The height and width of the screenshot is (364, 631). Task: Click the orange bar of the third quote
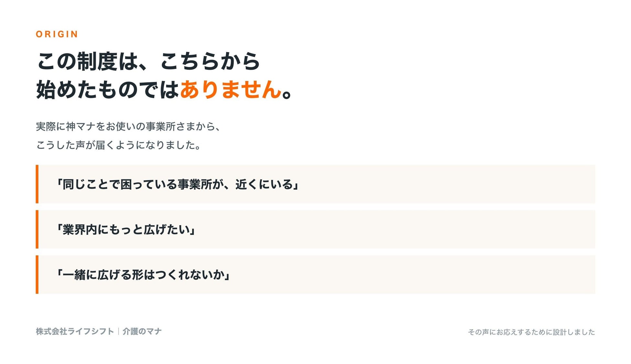point(37,275)
